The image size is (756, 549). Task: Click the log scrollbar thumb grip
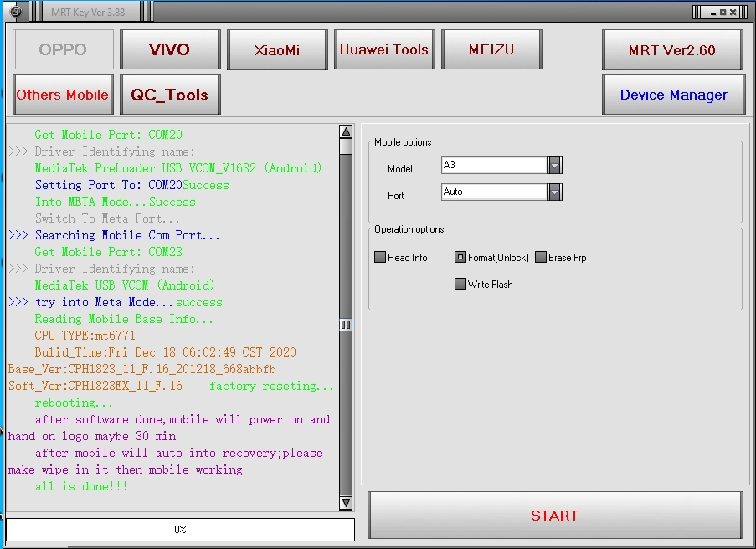pyautogui.click(x=346, y=325)
